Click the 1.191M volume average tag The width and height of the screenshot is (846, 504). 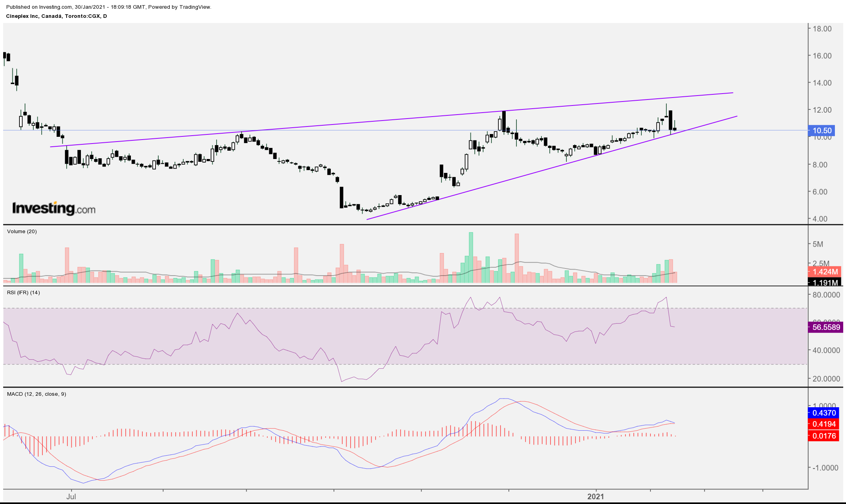pos(824,282)
